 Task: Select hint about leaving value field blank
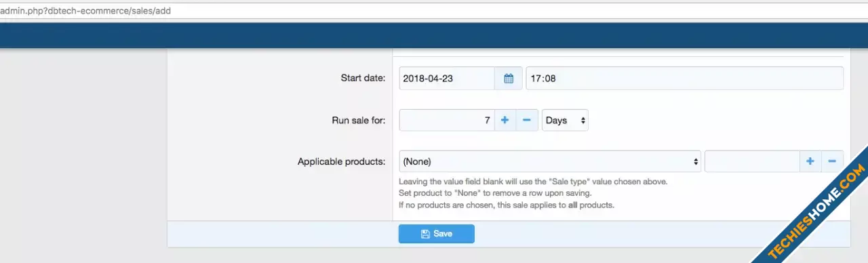[534, 182]
